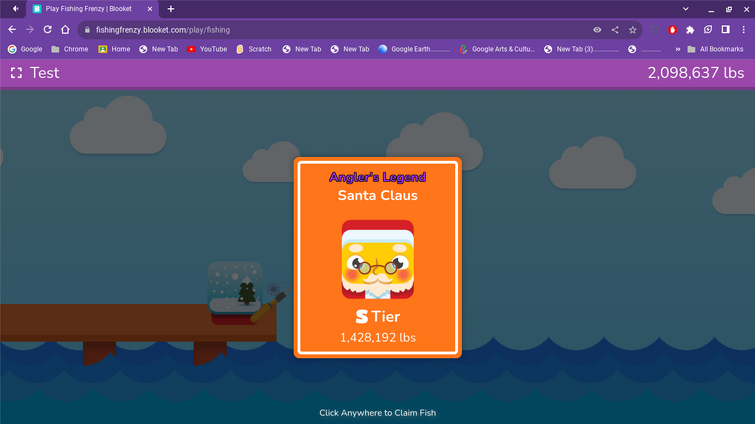Open the browser home page

[65, 30]
